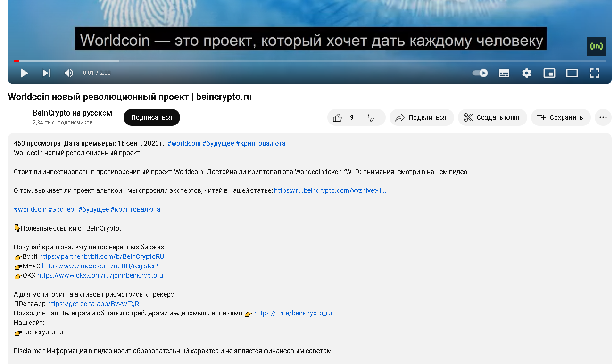The width and height of the screenshot is (614, 364).
Task: Click the video title text
Action: point(130,97)
